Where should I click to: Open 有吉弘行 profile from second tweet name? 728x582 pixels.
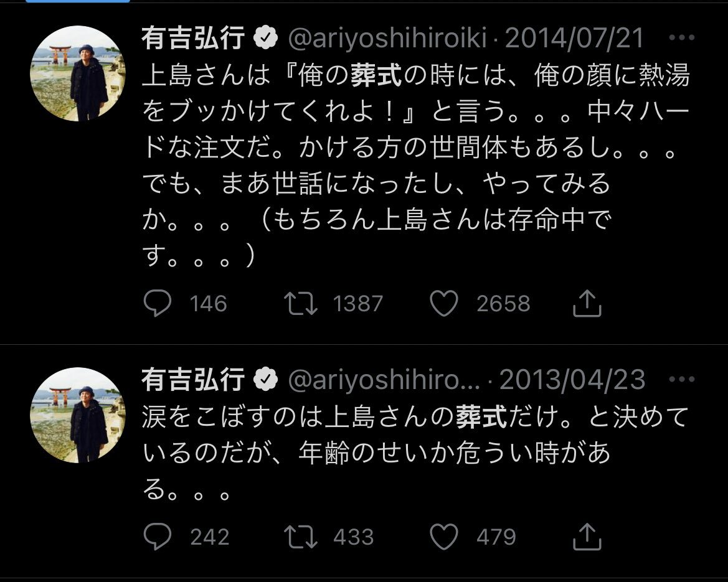(x=193, y=380)
